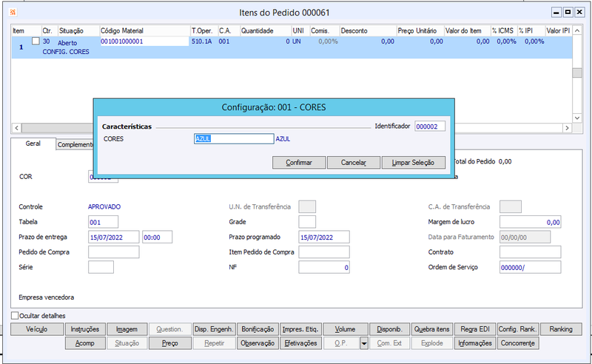This screenshot has height=364, width=592.
Task: Click the Item Pedido de Compra field
Action: [324, 252]
